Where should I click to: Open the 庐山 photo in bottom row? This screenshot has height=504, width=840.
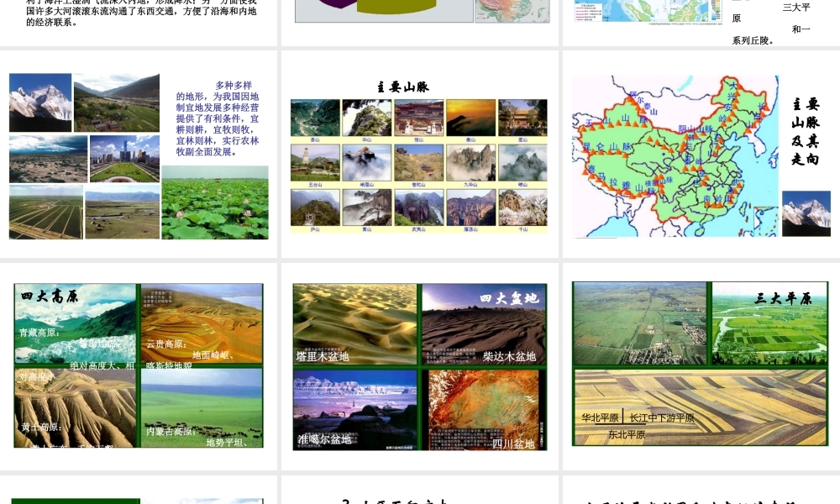[315, 207]
